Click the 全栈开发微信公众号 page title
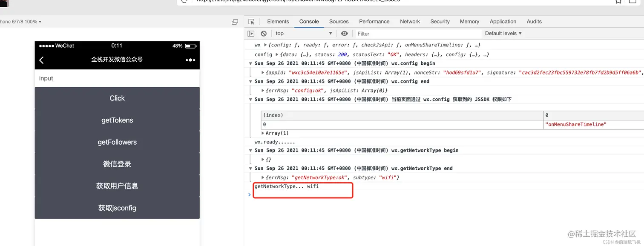 tap(117, 60)
